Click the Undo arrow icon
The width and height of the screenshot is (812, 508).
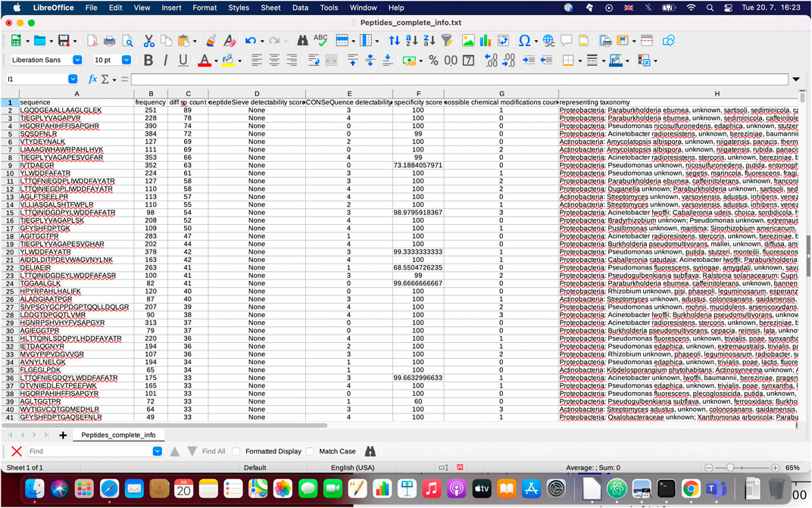(251, 41)
